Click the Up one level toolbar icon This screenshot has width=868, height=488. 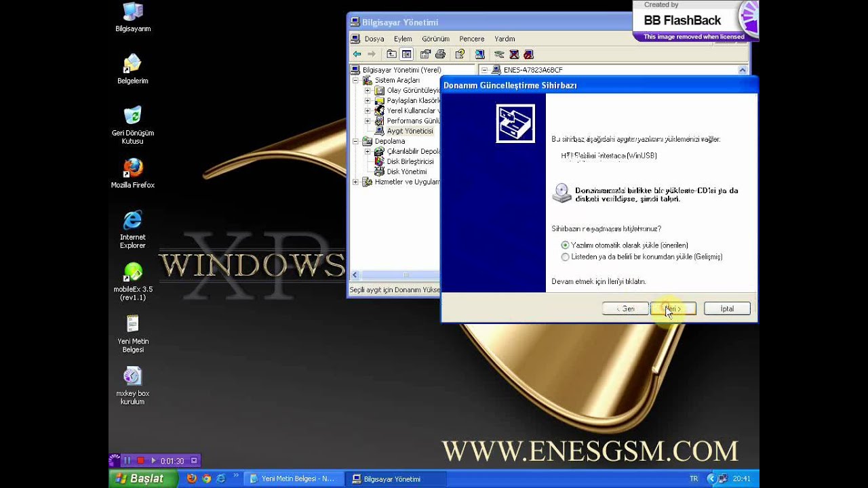tap(391, 54)
